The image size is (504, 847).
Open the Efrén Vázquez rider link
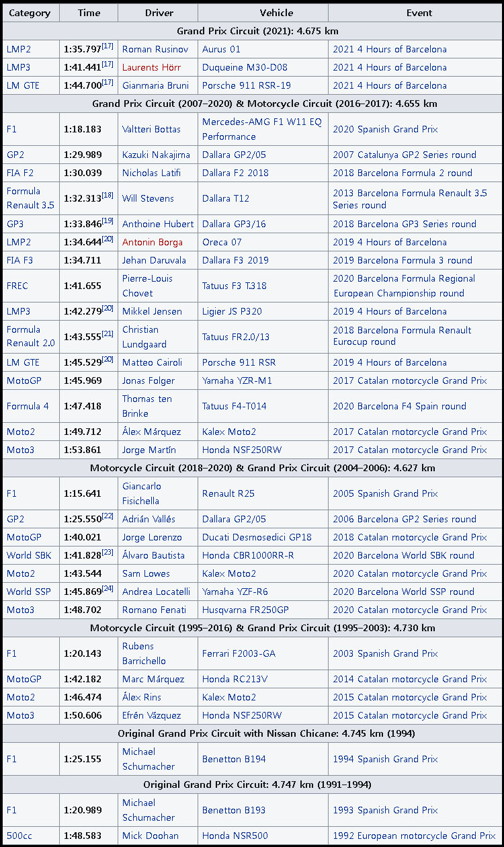click(151, 715)
